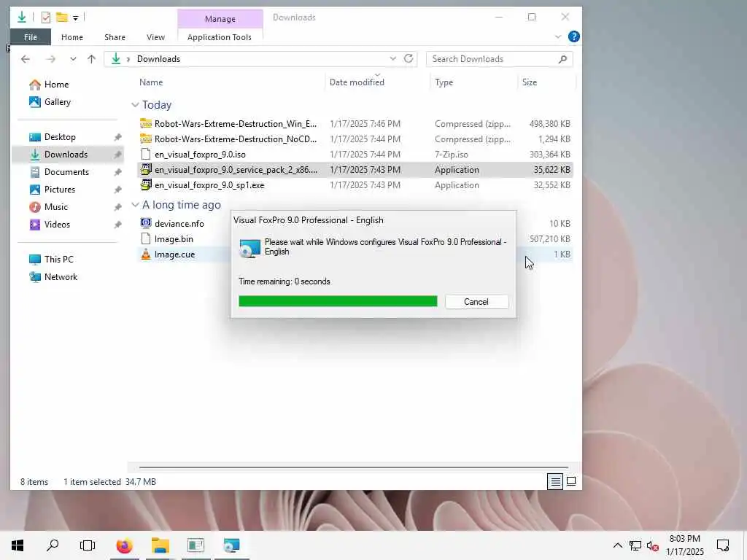The height and width of the screenshot is (560, 747).
Task: Open File Explorer from the taskbar
Action: coord(160,545)
